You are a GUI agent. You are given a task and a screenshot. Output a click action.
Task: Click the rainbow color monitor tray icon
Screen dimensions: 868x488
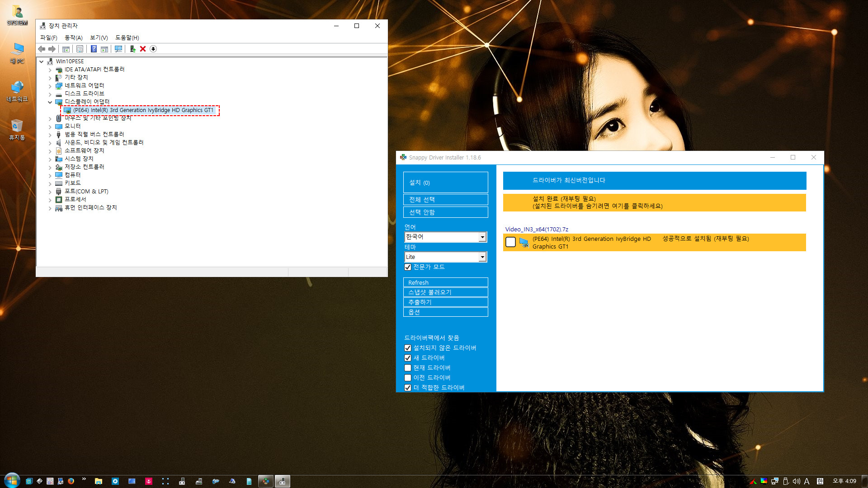pyautogui.click(x=764, y=481)
